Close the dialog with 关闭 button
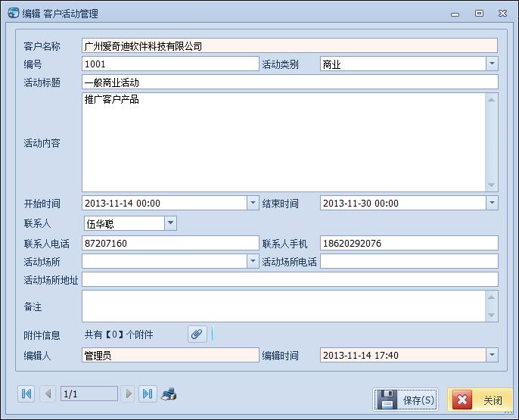Viewport: 519px width, 420px height. [480, 400]
